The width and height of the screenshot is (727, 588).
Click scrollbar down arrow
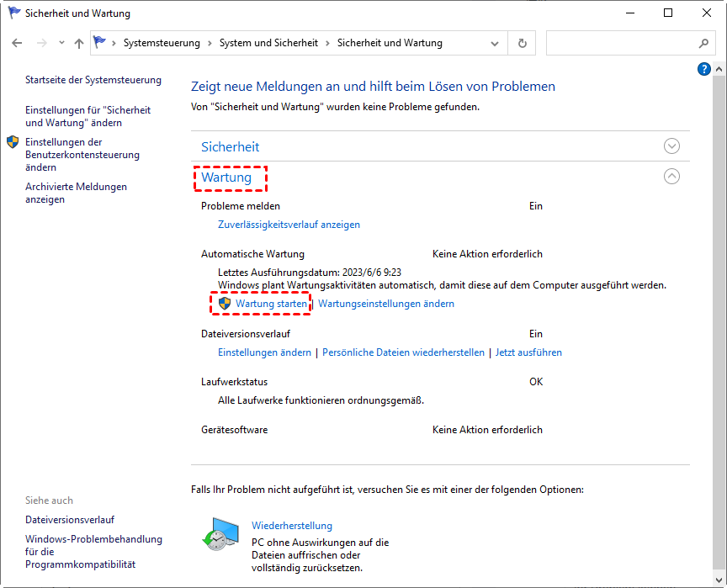tap(719, 580)
